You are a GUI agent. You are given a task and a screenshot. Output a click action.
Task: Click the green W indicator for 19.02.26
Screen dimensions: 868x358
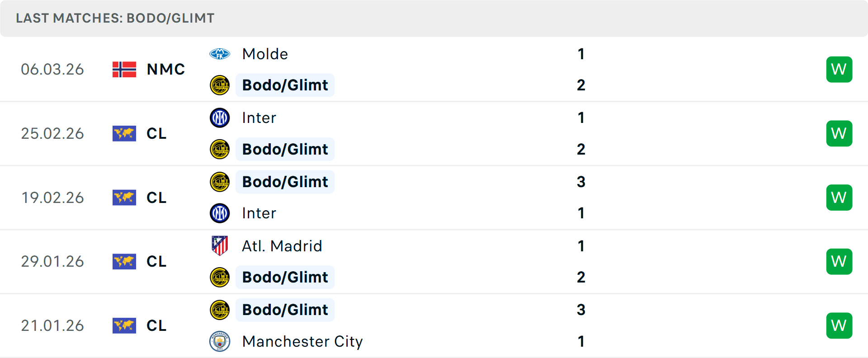[839, 197]
